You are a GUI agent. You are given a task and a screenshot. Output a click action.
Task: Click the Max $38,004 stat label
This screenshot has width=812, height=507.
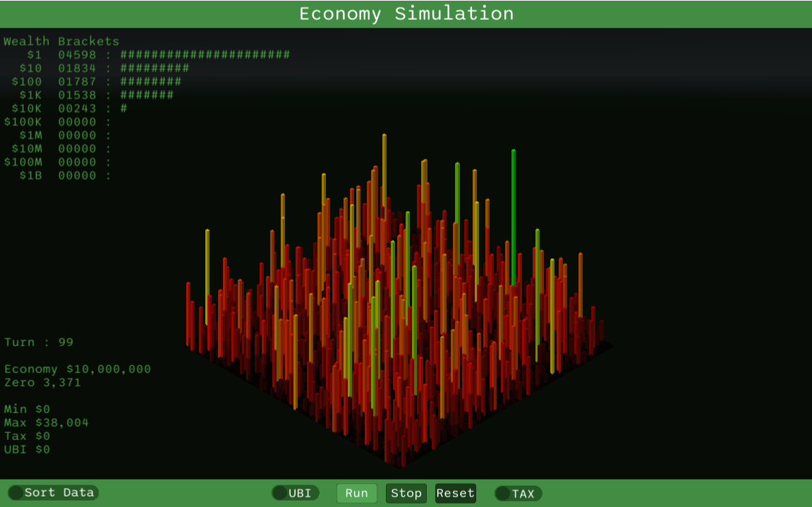(x=47, y=422)
